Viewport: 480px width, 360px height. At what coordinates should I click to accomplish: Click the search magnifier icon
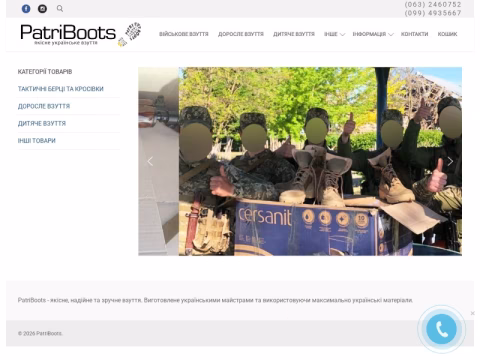[60, 8]
